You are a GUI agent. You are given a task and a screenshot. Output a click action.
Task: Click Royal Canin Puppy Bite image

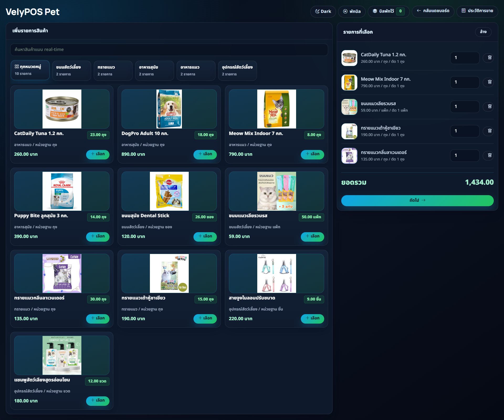(62, 191)
